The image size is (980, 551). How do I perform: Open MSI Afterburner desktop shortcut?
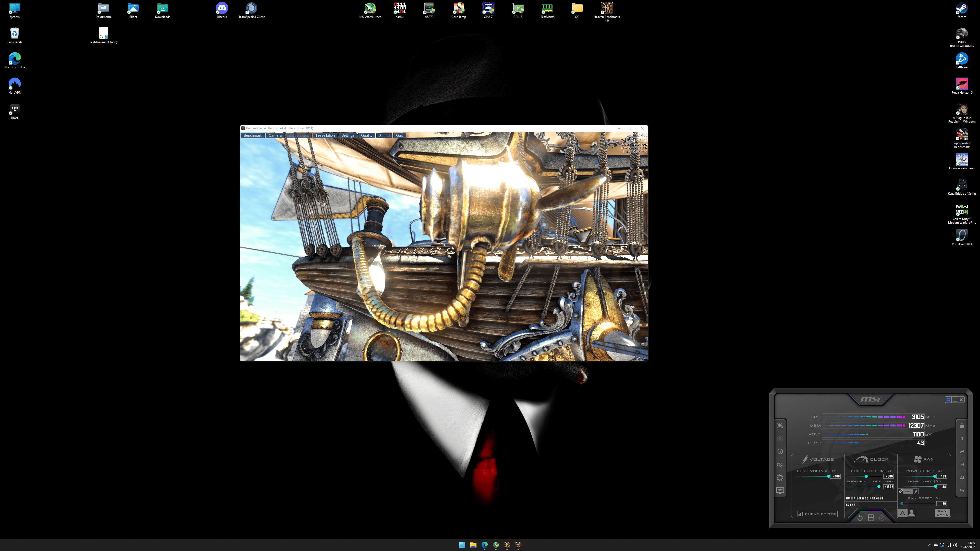click(370, 10)
